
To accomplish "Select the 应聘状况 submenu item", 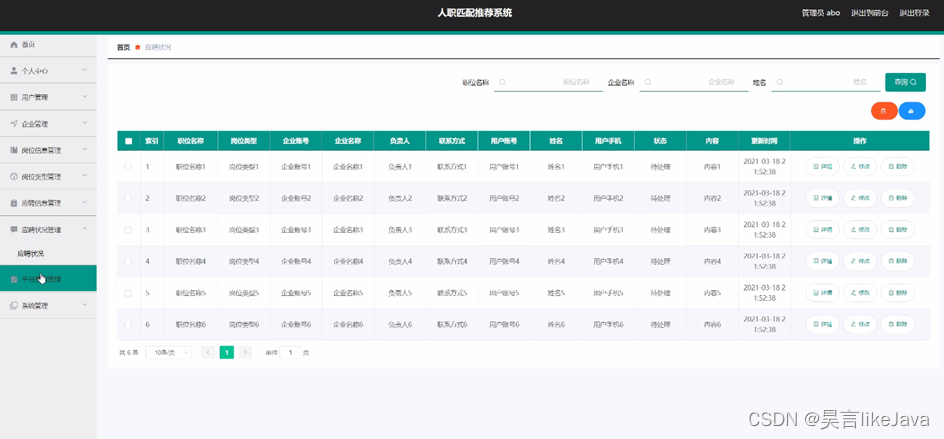I will click(31, 254).
